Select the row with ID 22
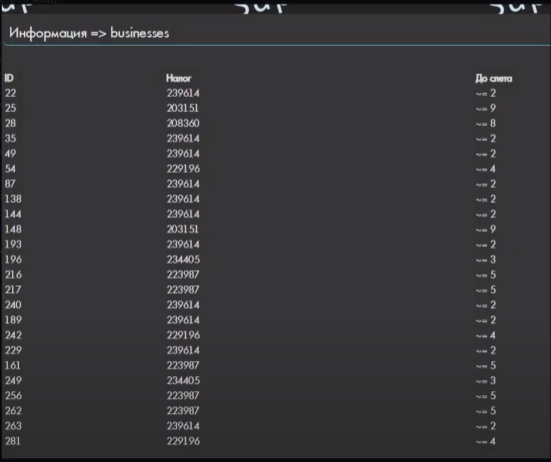Viewport: 551px width, 462px height. click(x=276, y=93)
